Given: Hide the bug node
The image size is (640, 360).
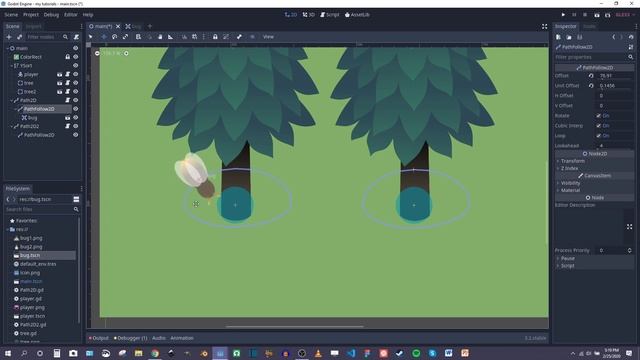Looking at the screenshot, I should pyautogui.click(x=76, y=118).
